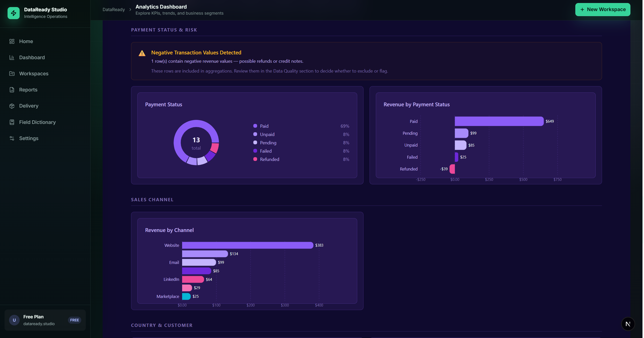Screen dimensions: 644x338
Task: Follow the DataReady breadcrumb link
Action: click(x=114, y=10)
